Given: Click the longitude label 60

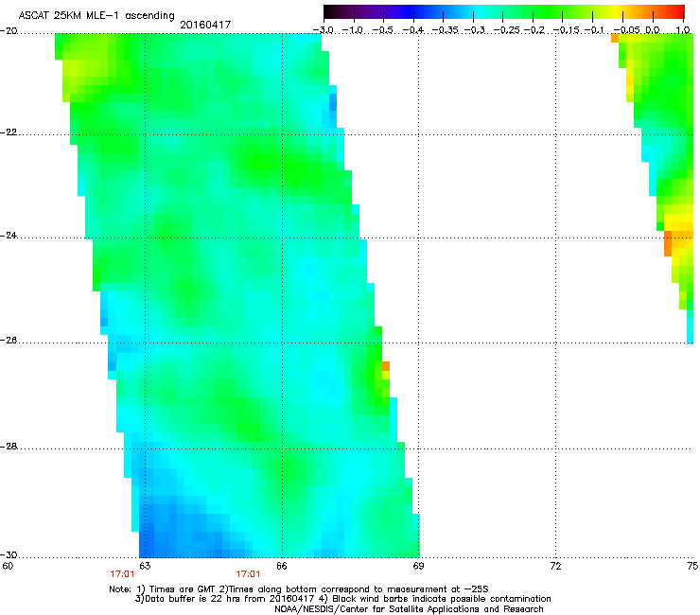Looking at the screenshot, I should pyautogui.click(x=8, y=566).
